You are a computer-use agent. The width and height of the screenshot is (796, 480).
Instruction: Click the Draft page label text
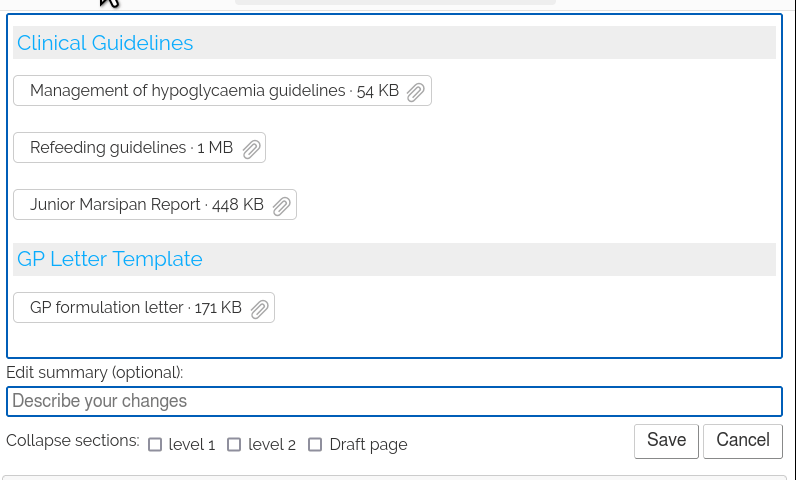(368, 445)
